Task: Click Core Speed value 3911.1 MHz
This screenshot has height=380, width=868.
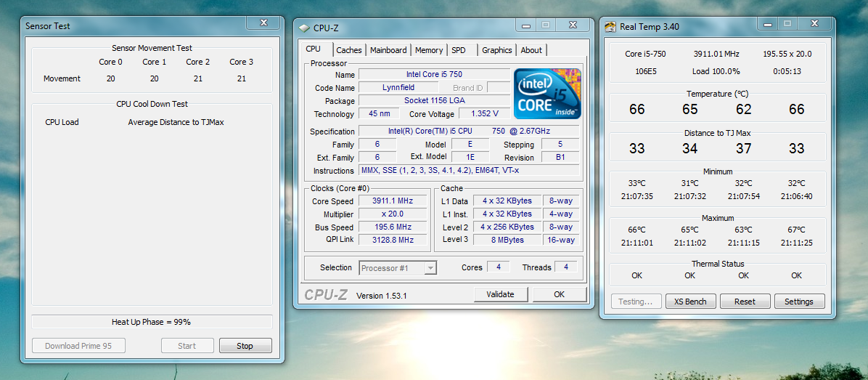Action: 393,201
